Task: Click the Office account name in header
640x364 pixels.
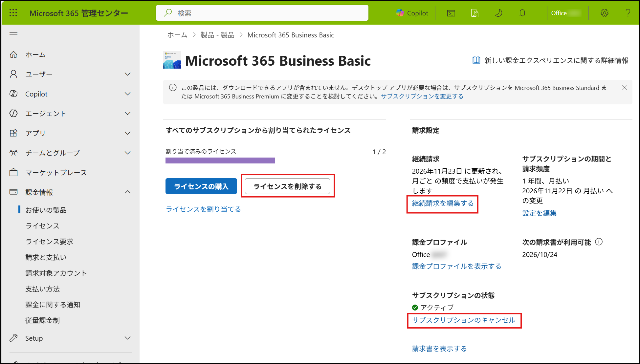Action: (x=566, y=13)
